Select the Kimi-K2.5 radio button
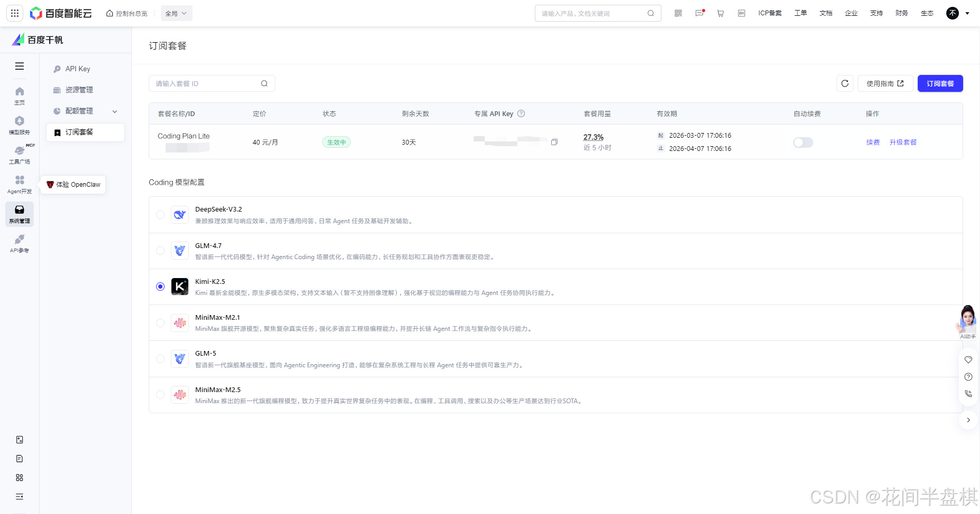980x514 pixels. (x=160, y=287)
